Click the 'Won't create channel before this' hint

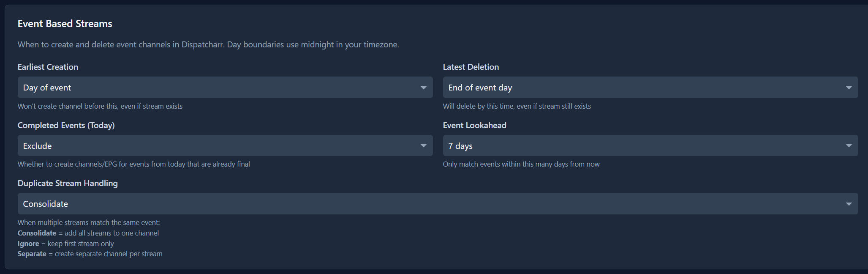pyautogui.click(x=100, y=106)
